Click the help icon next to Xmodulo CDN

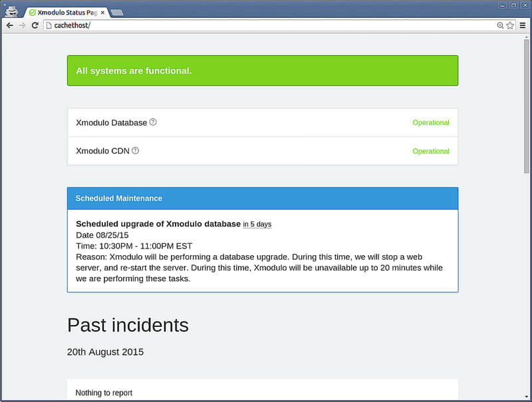click(x=136, y=150)
